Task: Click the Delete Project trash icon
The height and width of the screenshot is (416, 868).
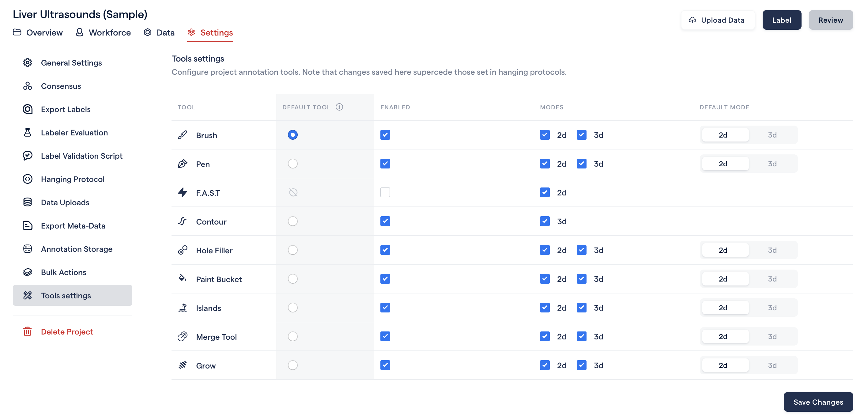Action: (x=28, y=332)
